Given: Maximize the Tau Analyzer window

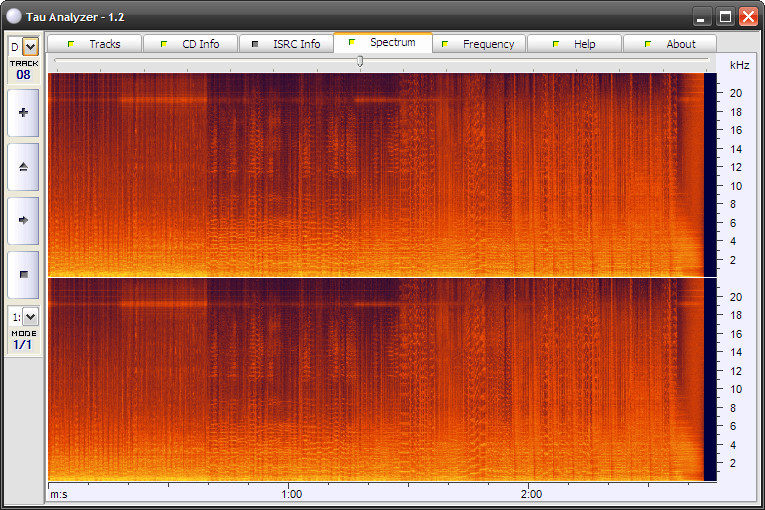Looking at the screenshot, I should point(724,16).
